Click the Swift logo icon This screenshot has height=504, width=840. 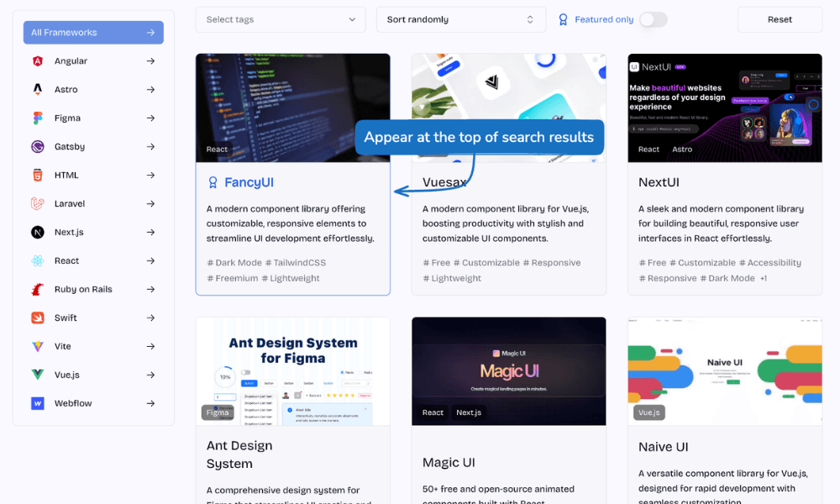pyautogui.click(x=38, y=318)
